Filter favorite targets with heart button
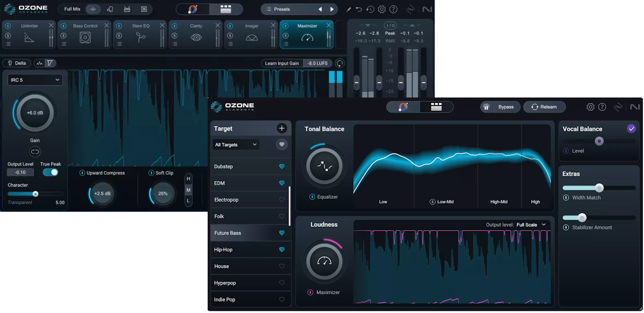The image size is (644, 313). coord(282,144)
